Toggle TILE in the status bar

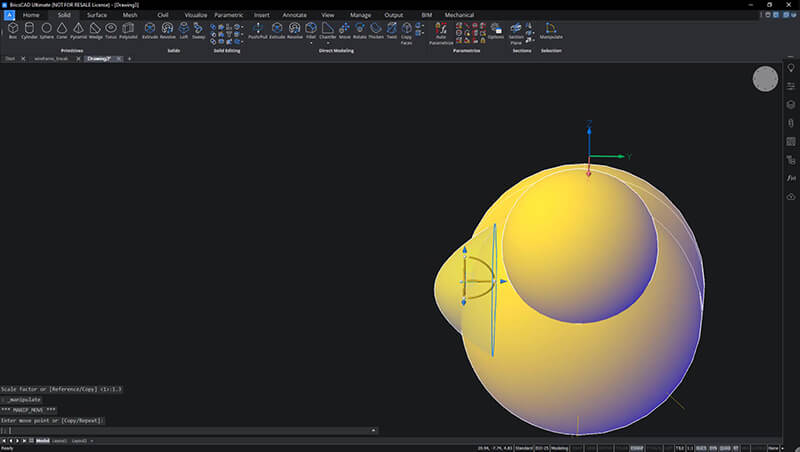[680, 448]
